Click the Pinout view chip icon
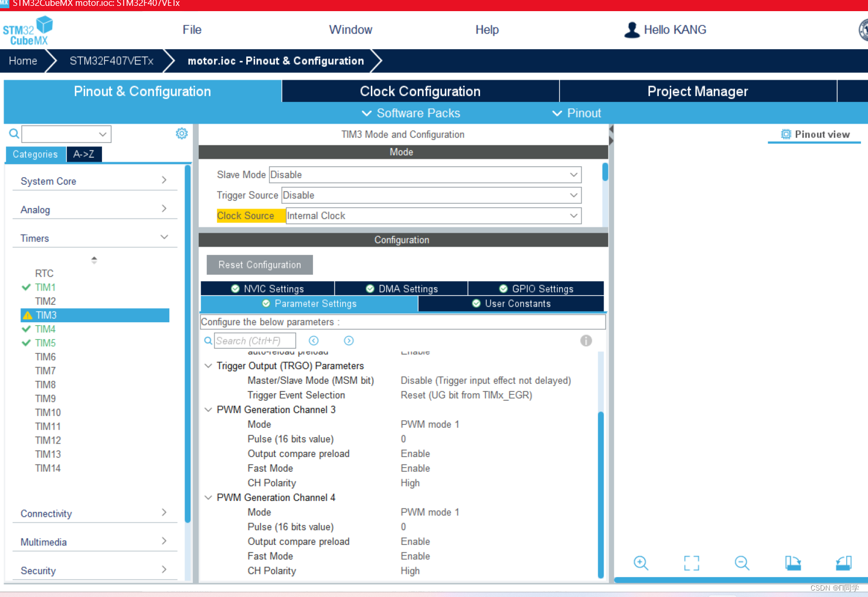 [x=786, y=134]
